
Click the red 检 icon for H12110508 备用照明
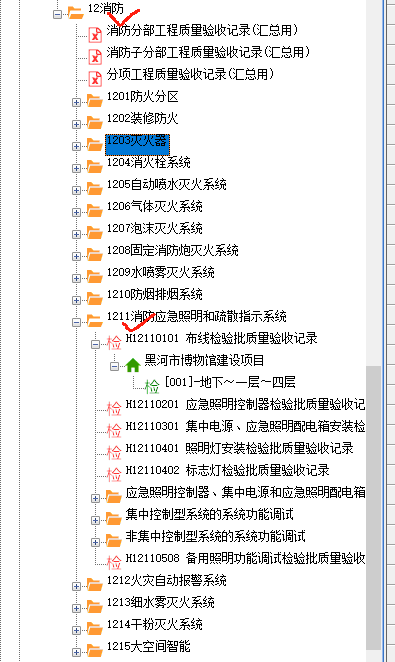pyautogui.click(x=114, y=562)
